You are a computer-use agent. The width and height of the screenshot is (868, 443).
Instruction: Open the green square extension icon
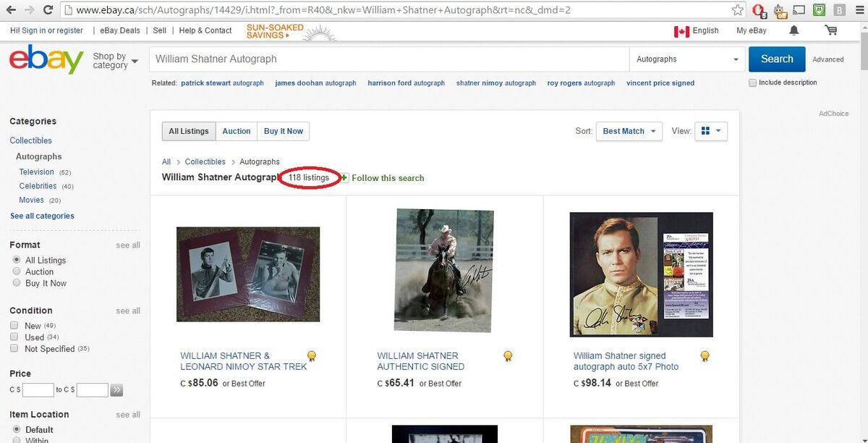pyautogui.click(x=820, y=10)
